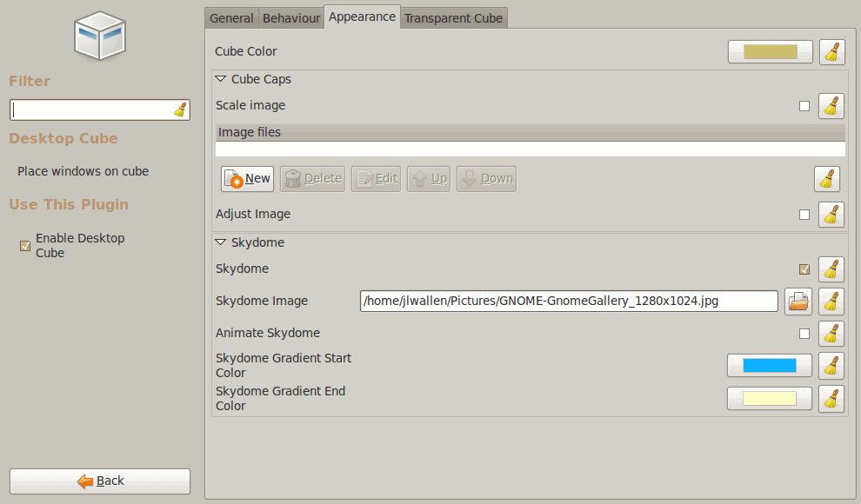Toggle the Enable Desktop Cube checkbox

click(x=24, y=246)
